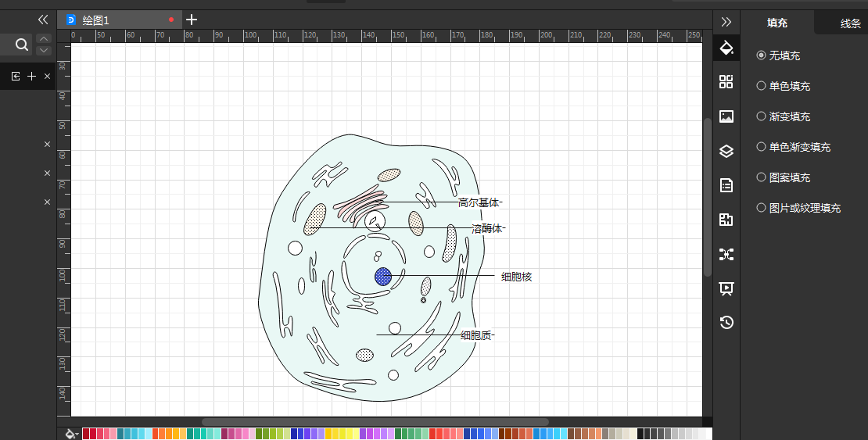Image resolution: width=868 pixels, height=440 pixels.
Task: Open the Layers panel icon
Action: coord(726,151)
